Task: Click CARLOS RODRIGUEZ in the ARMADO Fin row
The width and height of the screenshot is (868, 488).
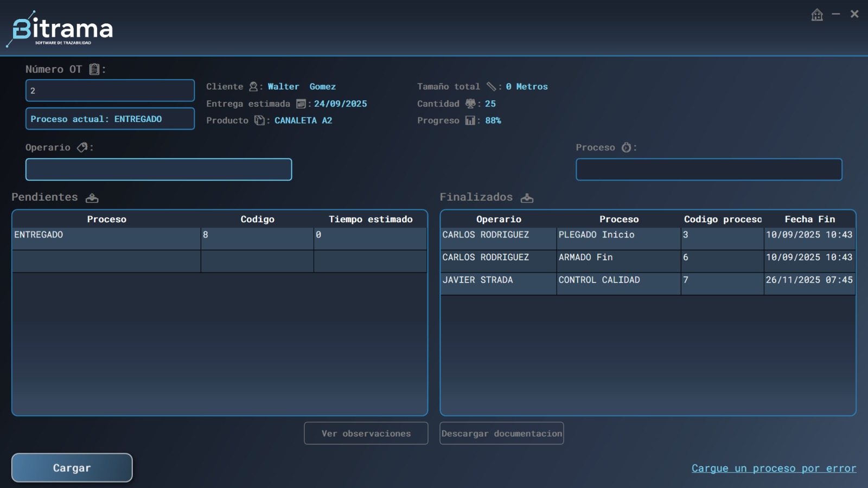Action: point(499,261)
